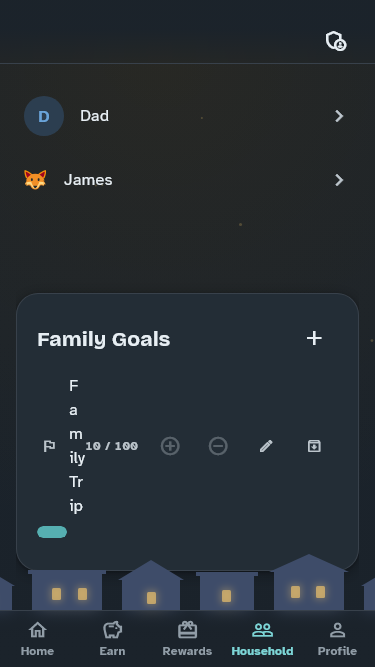Edit the Family Trip goal
375x667 pixels.
coord(266,446)
